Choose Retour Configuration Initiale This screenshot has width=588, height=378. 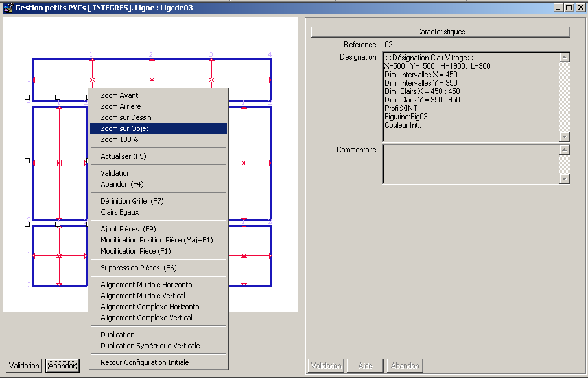coord(145,362)
